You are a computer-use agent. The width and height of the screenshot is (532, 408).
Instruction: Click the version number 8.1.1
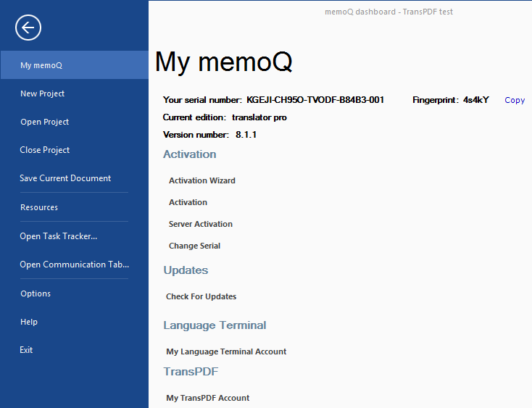pos(246,135)
